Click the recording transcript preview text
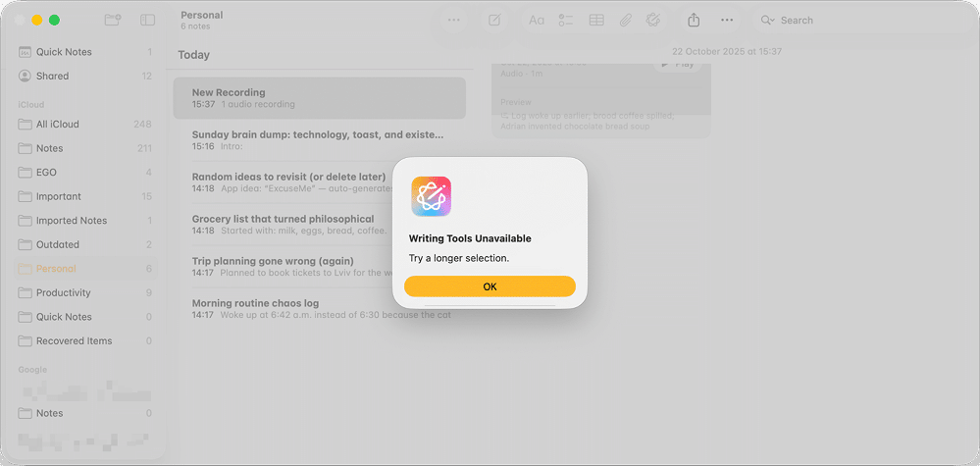 tap(587, 121)
